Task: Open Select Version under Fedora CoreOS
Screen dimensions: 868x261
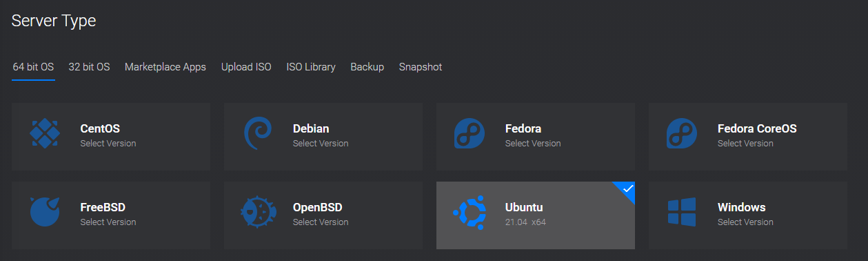Action: point(745,144)
